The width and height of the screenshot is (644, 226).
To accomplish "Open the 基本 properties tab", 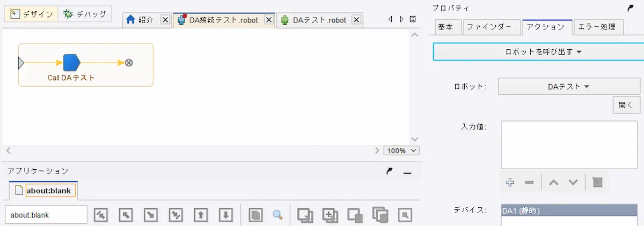I will (x=449, y=27).
